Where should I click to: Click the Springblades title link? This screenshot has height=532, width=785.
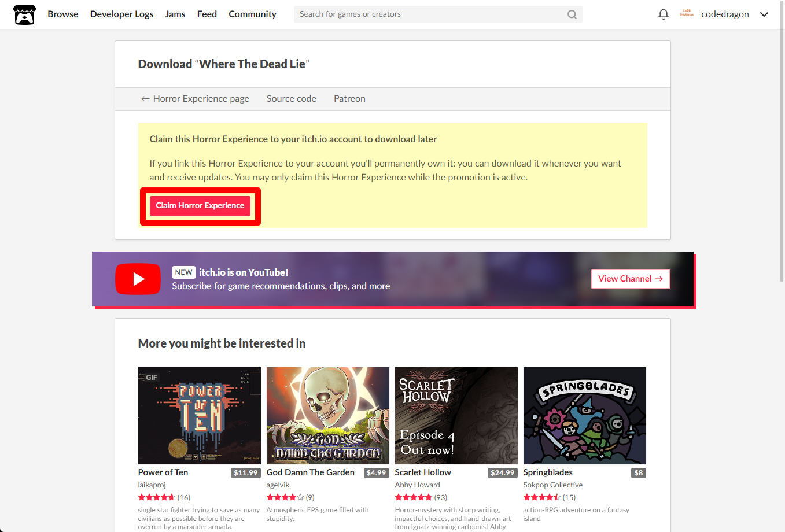(x=548, y=472)
